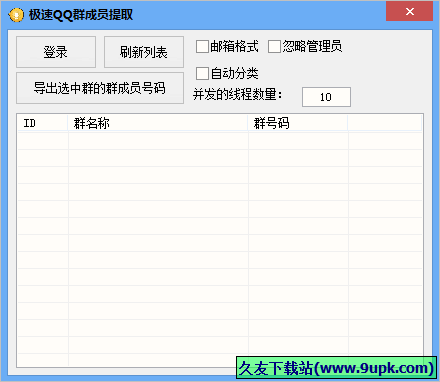
Task: Sort by the 群名称 column header
Action: tap(158, 123)
